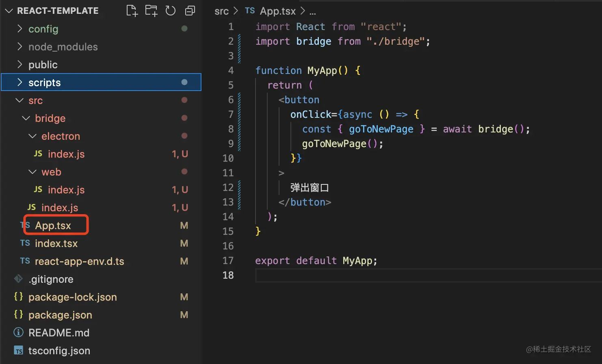Viewport: 602px width, 364px height.
Task: Click the modified dot beside scripts folder
Action: (184, 82)
